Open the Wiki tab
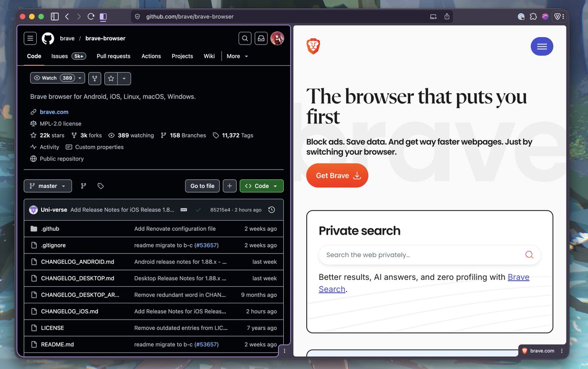The height and width of the screenshot is (369, 588). click(x=209, y=56)
